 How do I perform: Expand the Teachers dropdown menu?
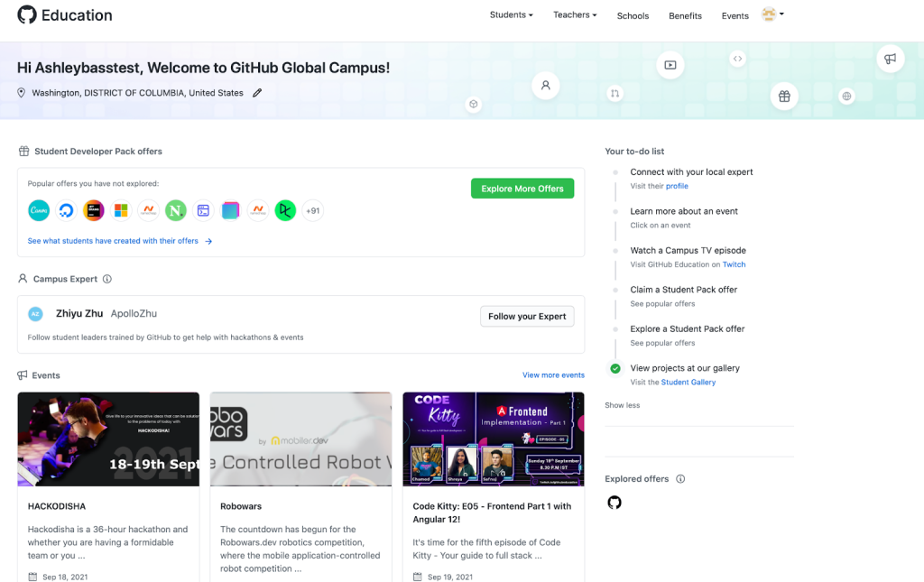(575, 15)
